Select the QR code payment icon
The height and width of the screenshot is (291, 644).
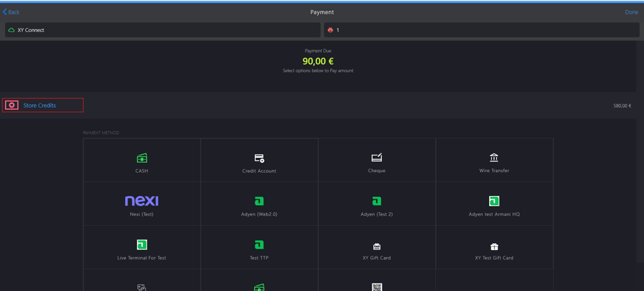tap(377, 287)
